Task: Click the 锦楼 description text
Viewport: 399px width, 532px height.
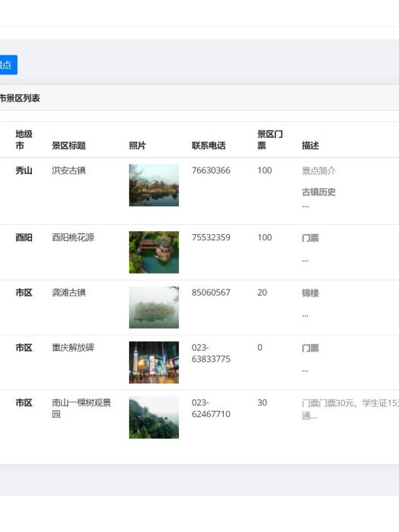Action: click(310, 293)
